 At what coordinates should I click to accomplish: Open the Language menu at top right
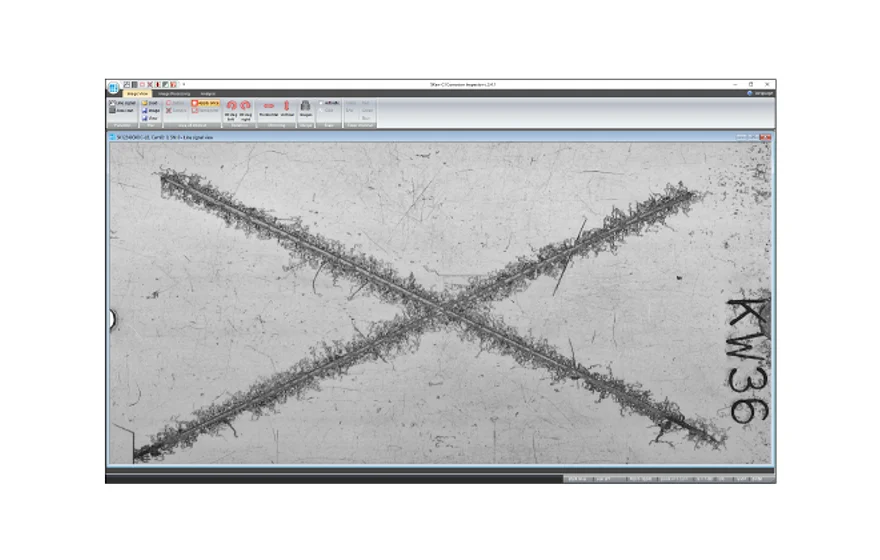[759, 93]
